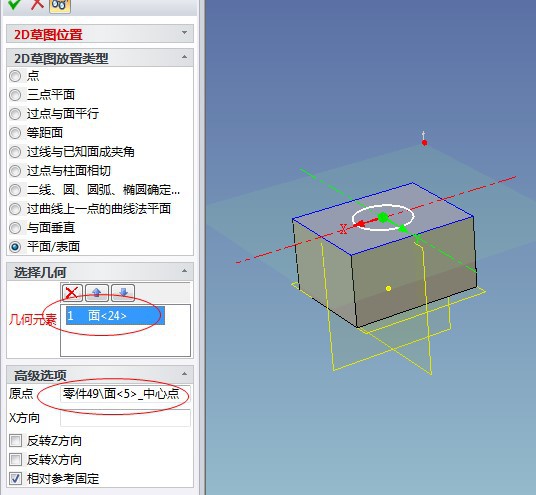Click the yellow point on box face
Screen dimensions: 536x495
tap(388, 289)
